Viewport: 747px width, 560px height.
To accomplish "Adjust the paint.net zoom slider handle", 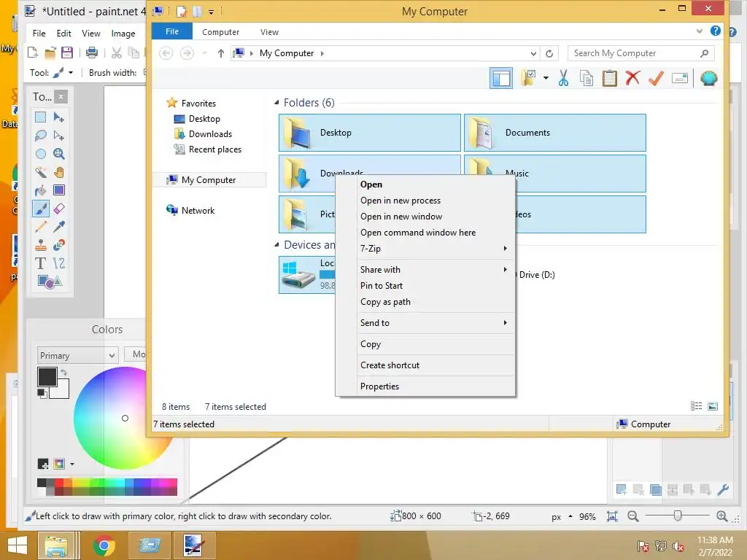I will click(678, 516).
